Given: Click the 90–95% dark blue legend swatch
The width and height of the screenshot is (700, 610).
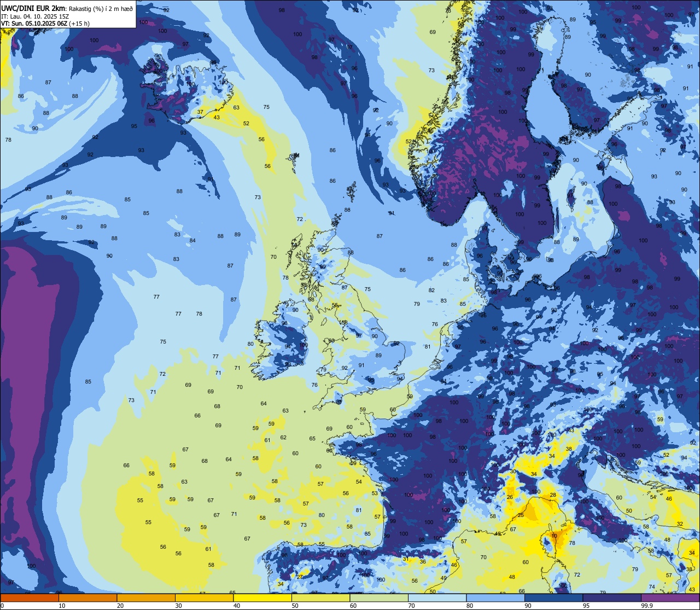Looking at the screenshot, I should point(553,597).
